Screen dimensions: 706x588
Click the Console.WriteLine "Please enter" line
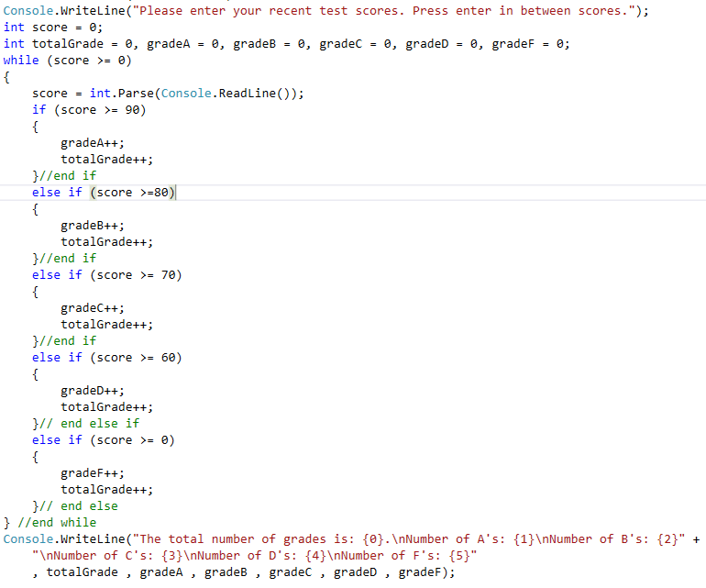[x=326, y=11]
